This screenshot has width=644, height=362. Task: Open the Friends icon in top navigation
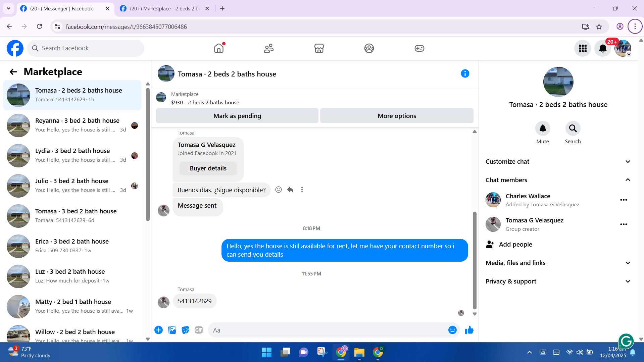click(x=269, y=48)
